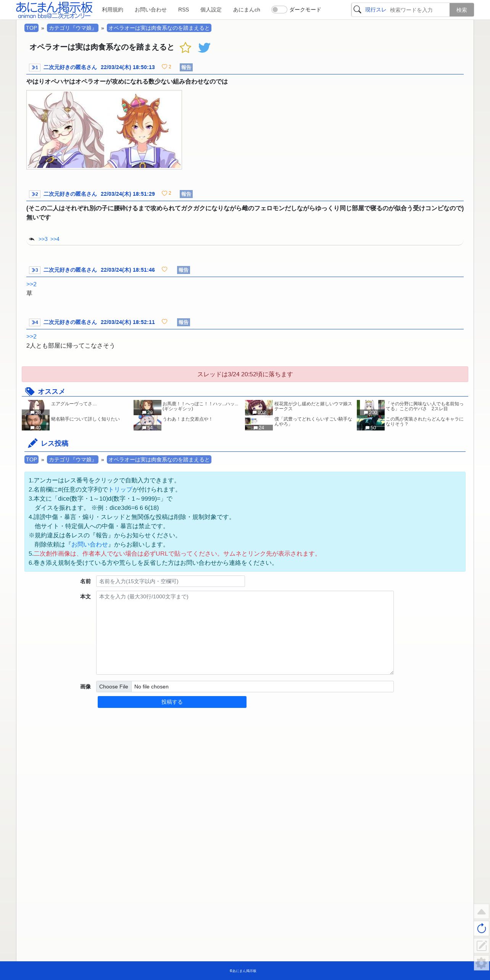Click poster name 二次元好きの匿名さん on post 1
Image resolution: width=490 pixels, height=980 pixels.
(70, 67)
